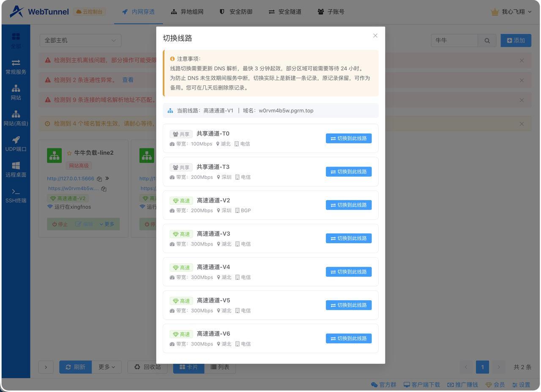Open the 推广赚钱 footer link
The height and width of the screenshot is (392, 541).
[463, 385]
